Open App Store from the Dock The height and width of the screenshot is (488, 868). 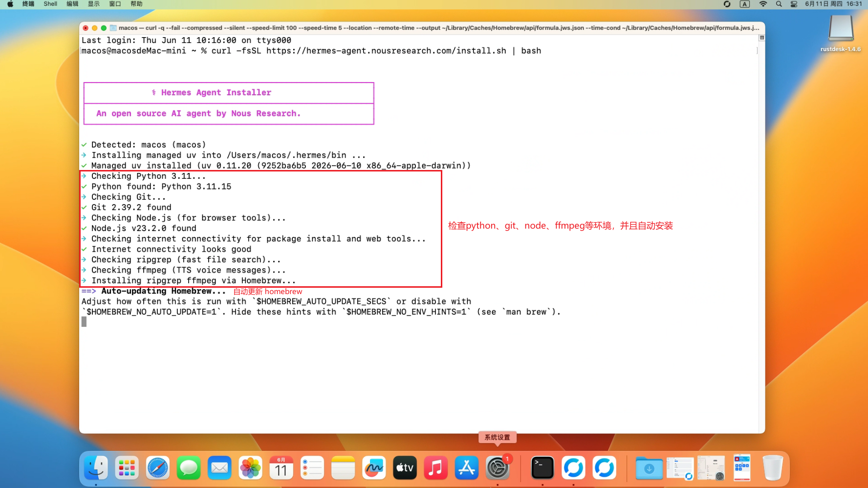467,468
